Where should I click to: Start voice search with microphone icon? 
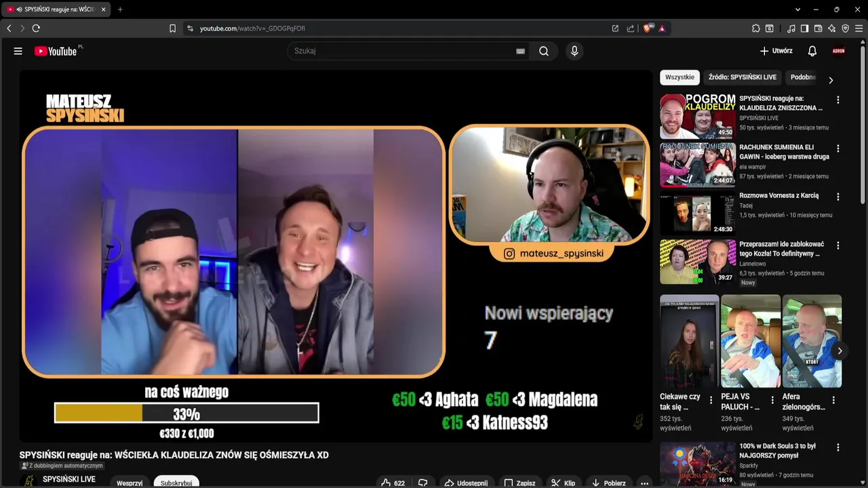pos(574,51)
